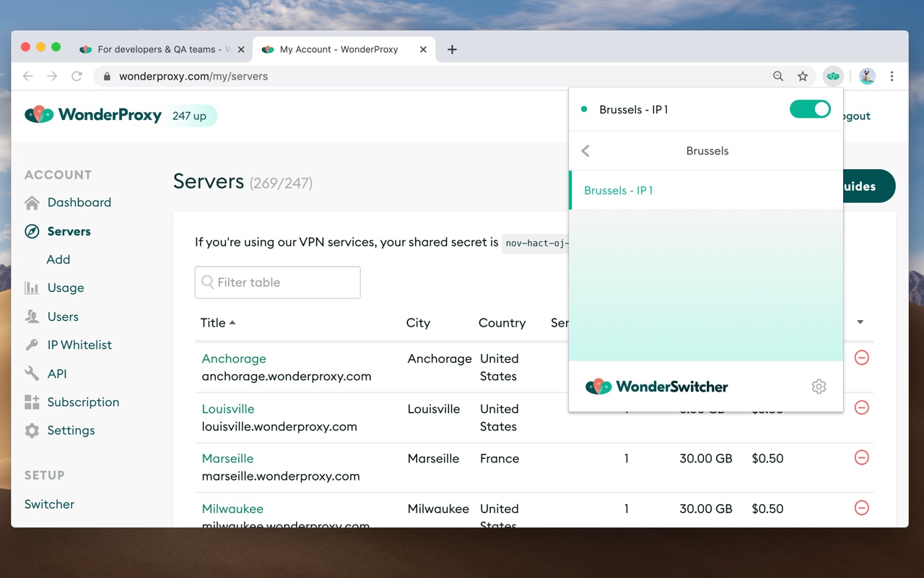This screenshot has height=578, width=924.
Task: Navigate back in browser
Action: click(x=28, y=76)
